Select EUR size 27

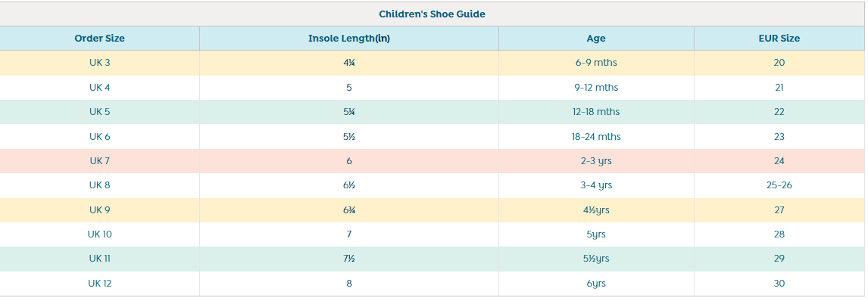[x=779, y=210]
